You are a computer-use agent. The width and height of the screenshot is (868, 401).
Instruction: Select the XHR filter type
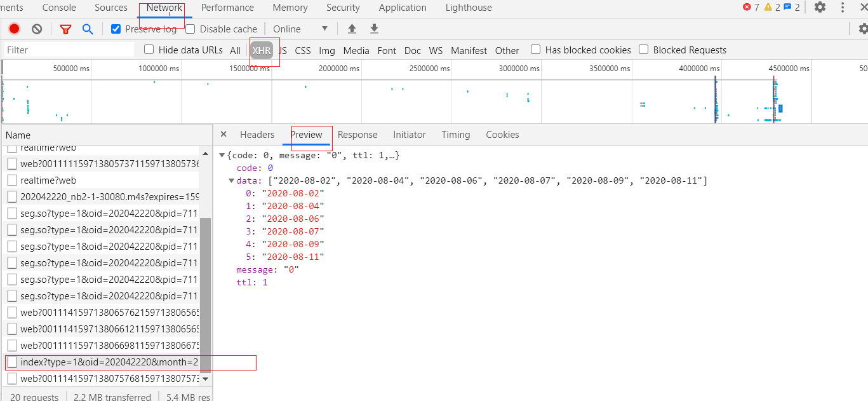click(x=261, y=50)
